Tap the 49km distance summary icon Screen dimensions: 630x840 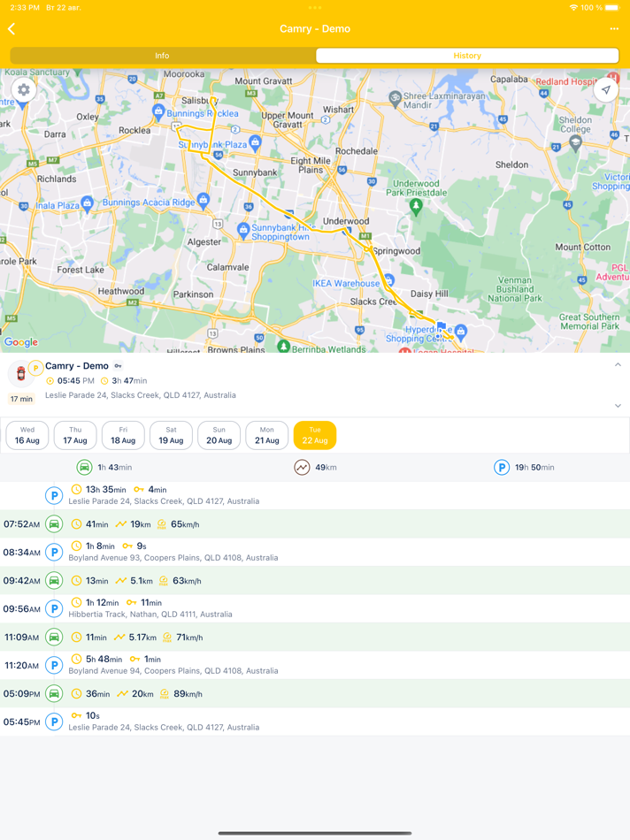302,467
